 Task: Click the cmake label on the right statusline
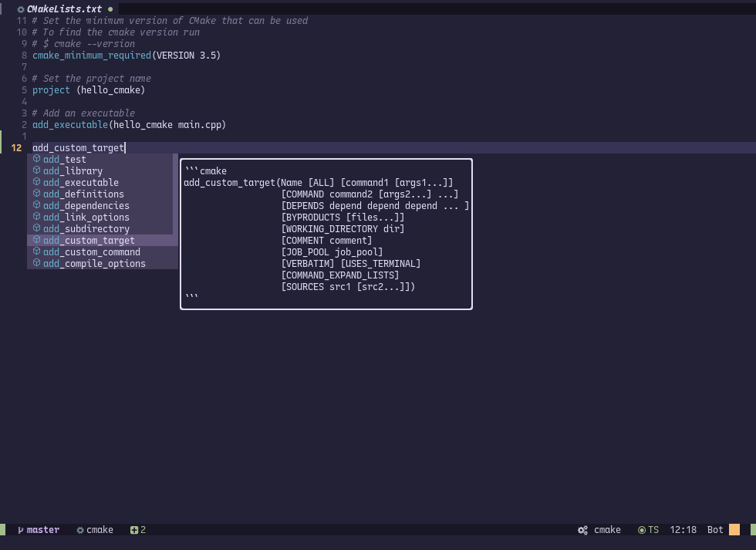click(x=606, y=530)
